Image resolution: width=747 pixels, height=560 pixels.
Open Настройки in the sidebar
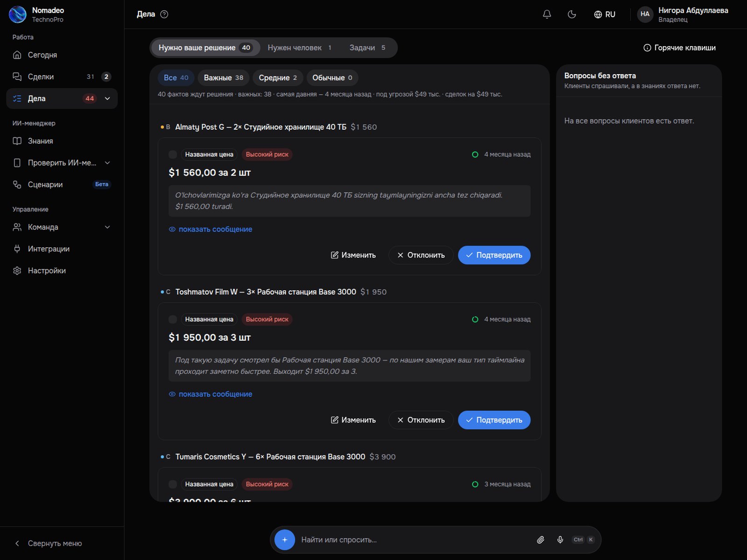tap(62, 271)
